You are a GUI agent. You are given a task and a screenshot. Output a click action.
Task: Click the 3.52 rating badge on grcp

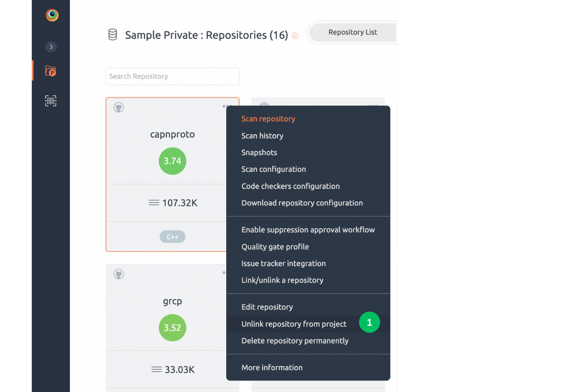click(x=172, y=328)
